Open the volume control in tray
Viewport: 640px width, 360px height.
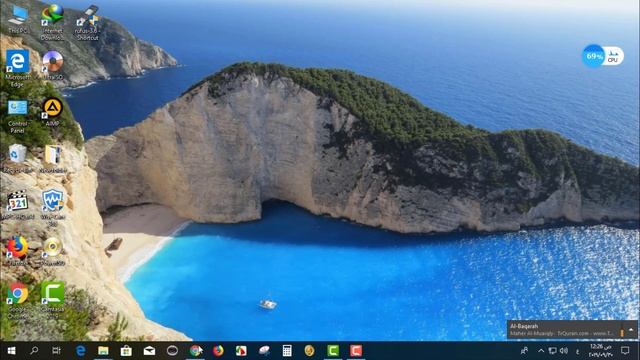564,351
